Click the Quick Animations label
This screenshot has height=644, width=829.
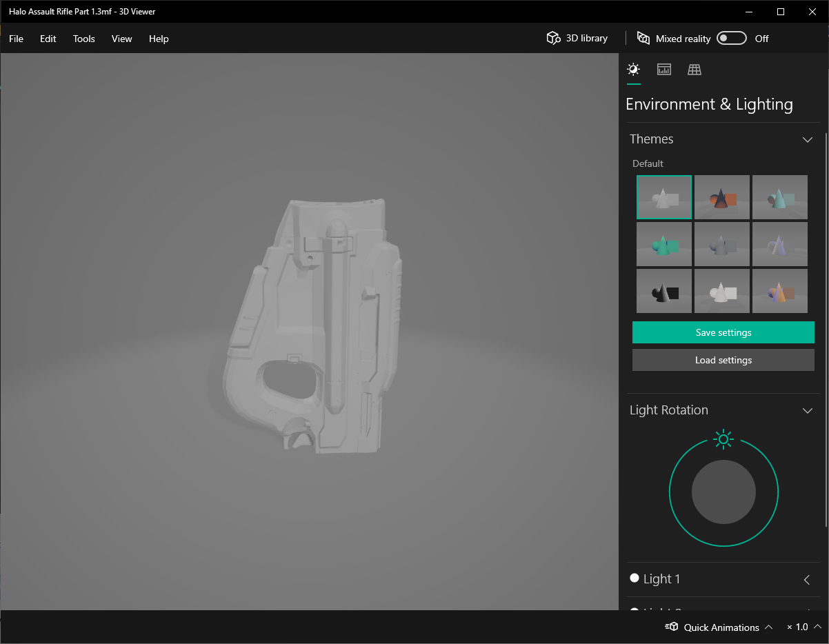click(721, 627)
